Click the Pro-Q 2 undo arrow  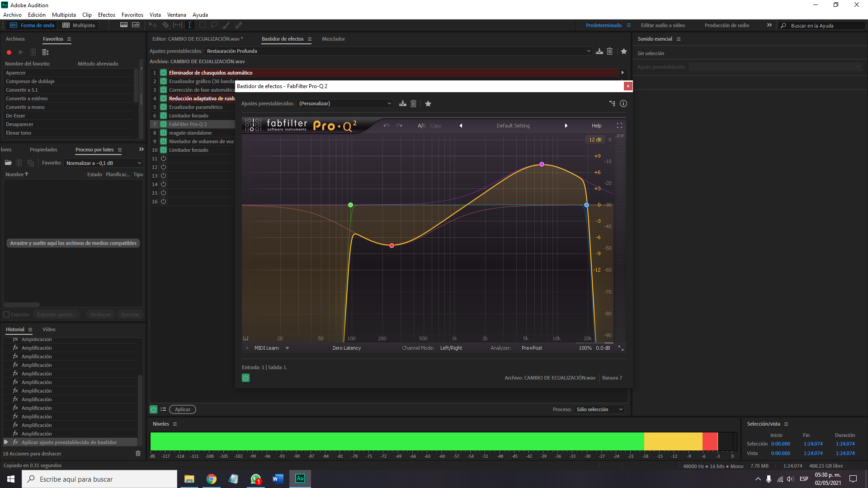[386, 126]
